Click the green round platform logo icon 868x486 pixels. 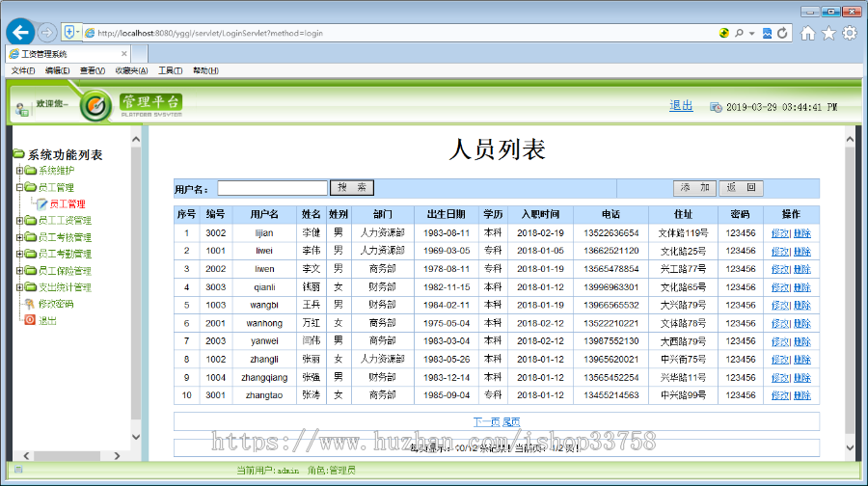(95, 105)
